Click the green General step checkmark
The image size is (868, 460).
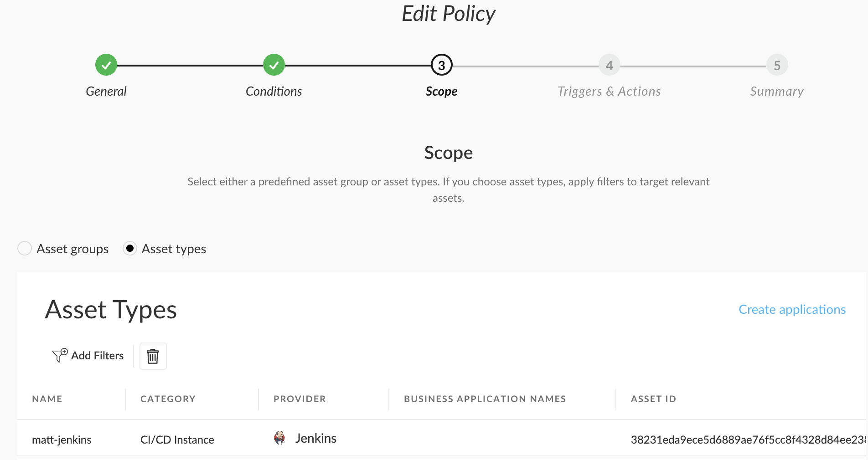106,65
